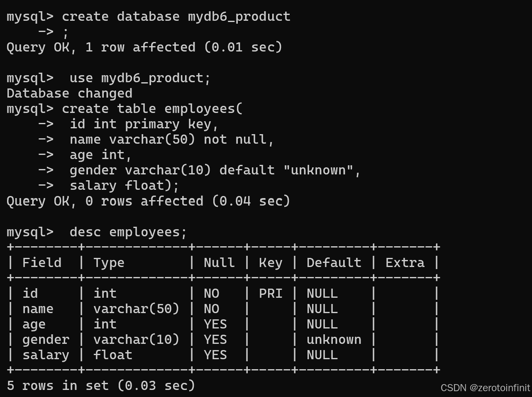Click the 'NULL' Default cell in the salary row
Screen dimensions: 532x397
click(x=322, y=355)
